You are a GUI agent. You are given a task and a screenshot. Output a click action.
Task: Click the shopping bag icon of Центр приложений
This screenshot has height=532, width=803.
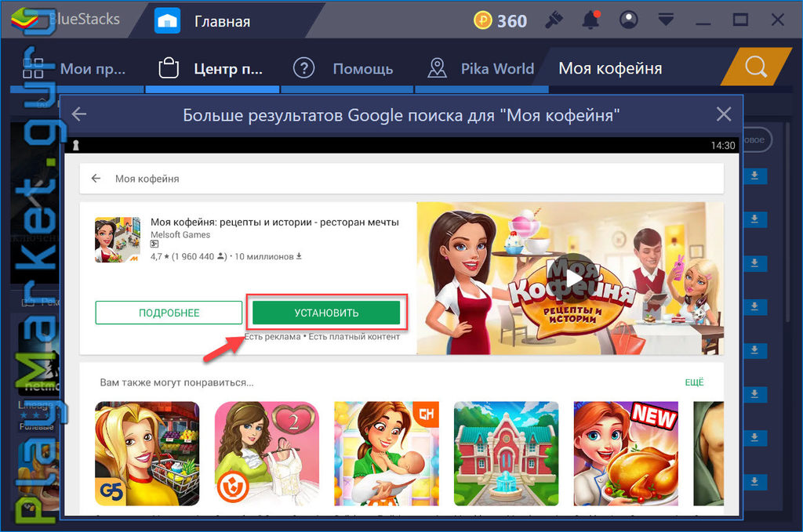pos(169,68)
